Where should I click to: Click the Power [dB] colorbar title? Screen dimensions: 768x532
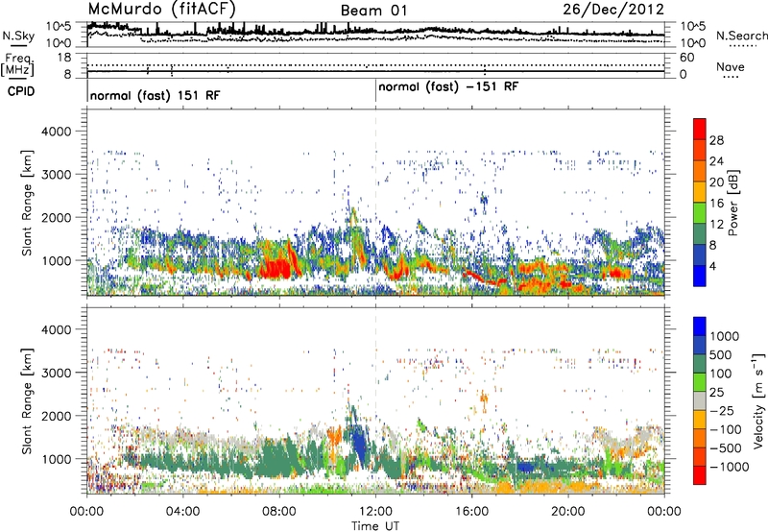pyautogui.click(x=732, y=203)
